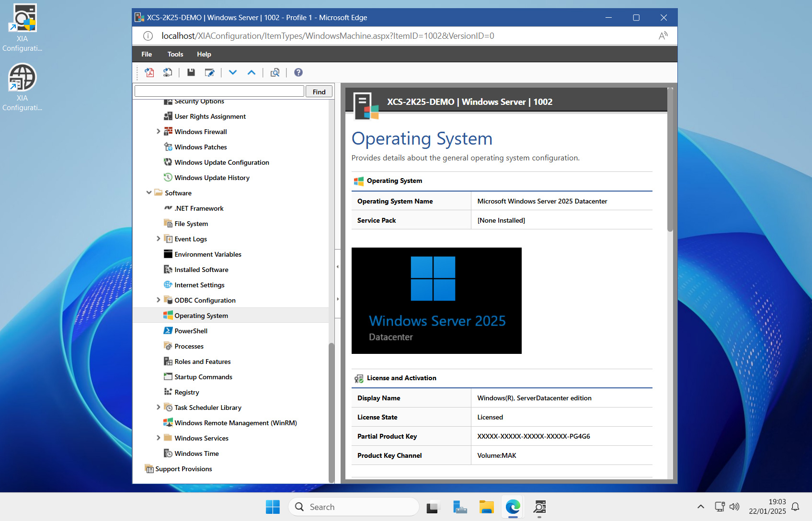Click the magnifier search documents toolbar icon
This screenshot has height=521, width=812.
coord(275,72)
